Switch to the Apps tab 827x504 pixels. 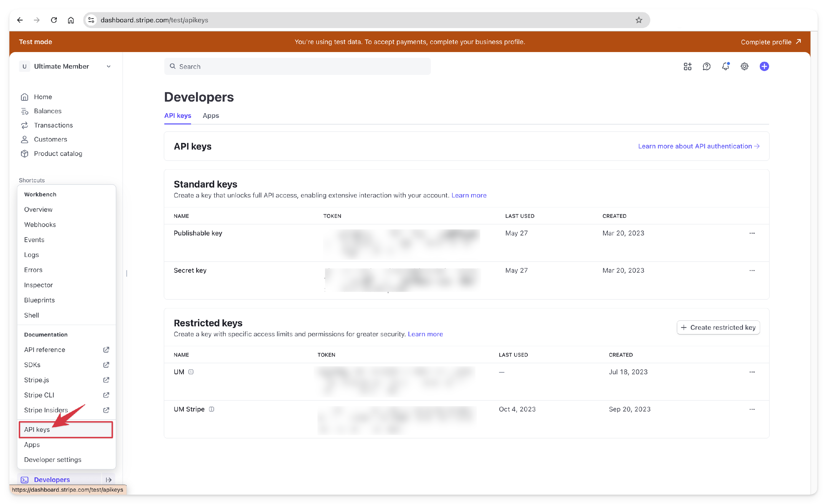[x=211, y=116]
